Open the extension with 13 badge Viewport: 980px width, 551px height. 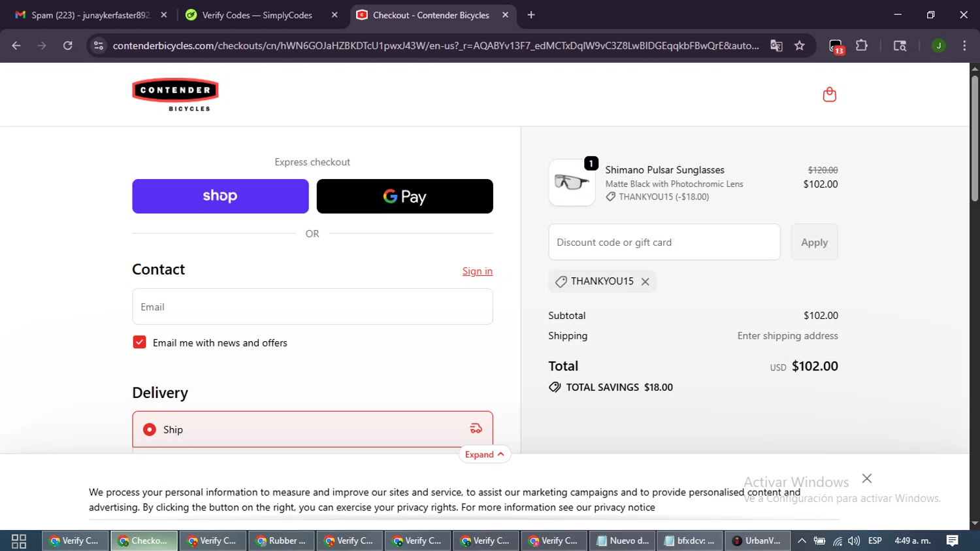point(836,46)
